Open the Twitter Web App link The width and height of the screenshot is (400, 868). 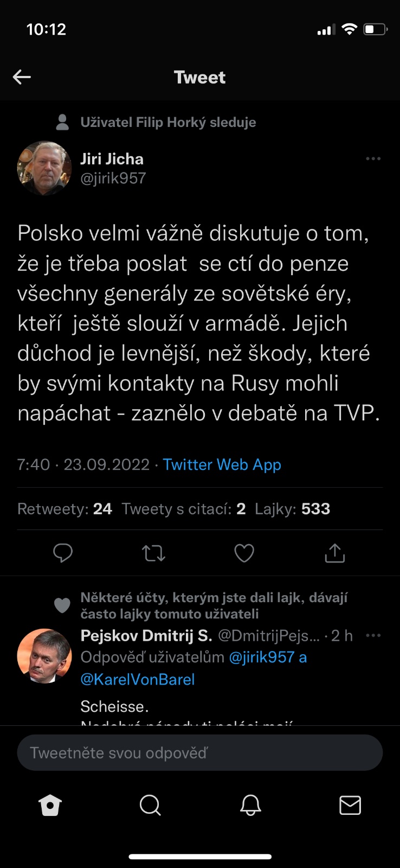[x=222, y=465]
